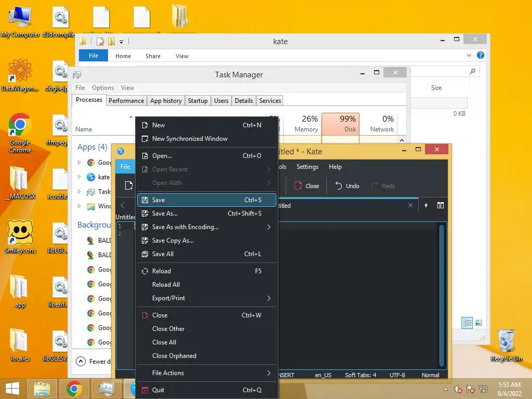Switch to Performance tab in Task Manager

click(x=126, y=101)
